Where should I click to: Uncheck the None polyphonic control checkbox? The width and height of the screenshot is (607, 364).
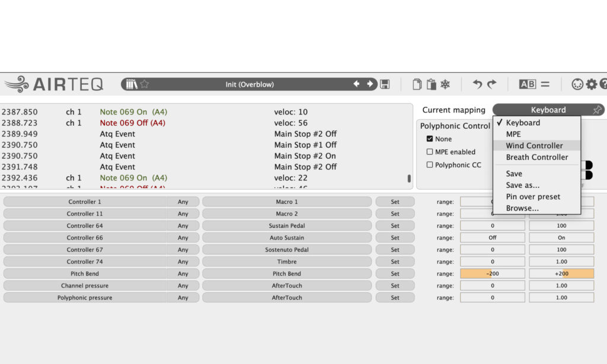(430, 139)
